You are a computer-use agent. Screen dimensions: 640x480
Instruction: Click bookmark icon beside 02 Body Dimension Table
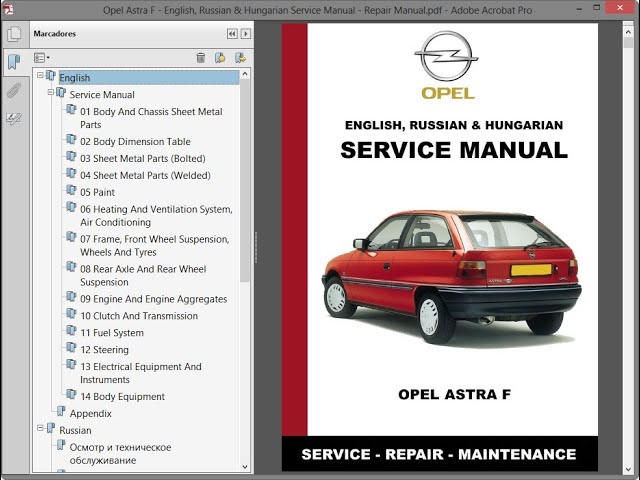click(x=71, y=140)
